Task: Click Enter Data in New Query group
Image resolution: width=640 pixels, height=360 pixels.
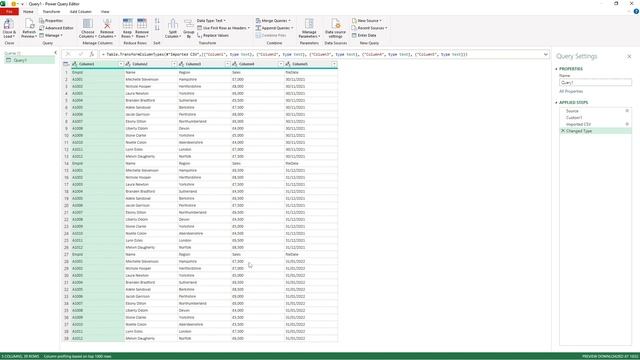Action: click(x=364, y=36)
